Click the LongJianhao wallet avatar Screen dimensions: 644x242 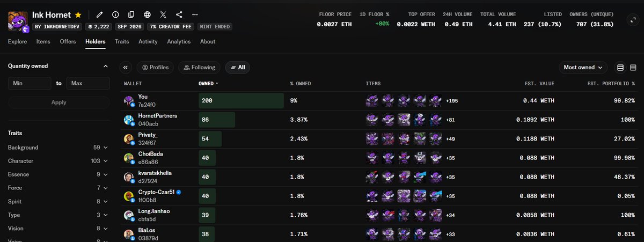(129, 215)
